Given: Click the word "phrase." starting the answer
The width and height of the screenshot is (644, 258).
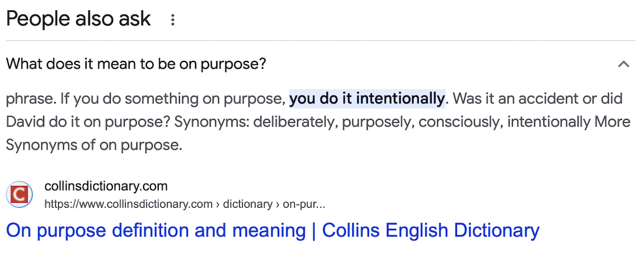Looking at the screenshot, I should click(x=29, y=99).
